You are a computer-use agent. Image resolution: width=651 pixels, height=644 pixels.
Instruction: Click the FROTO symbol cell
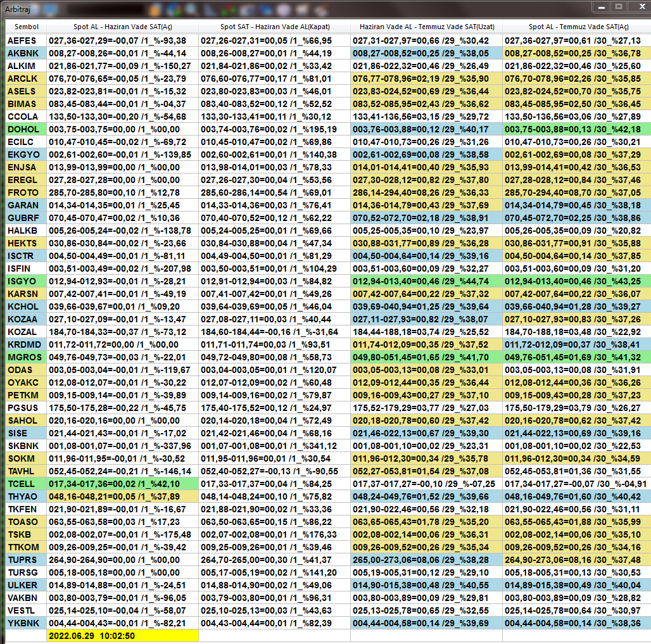point(26,193)
